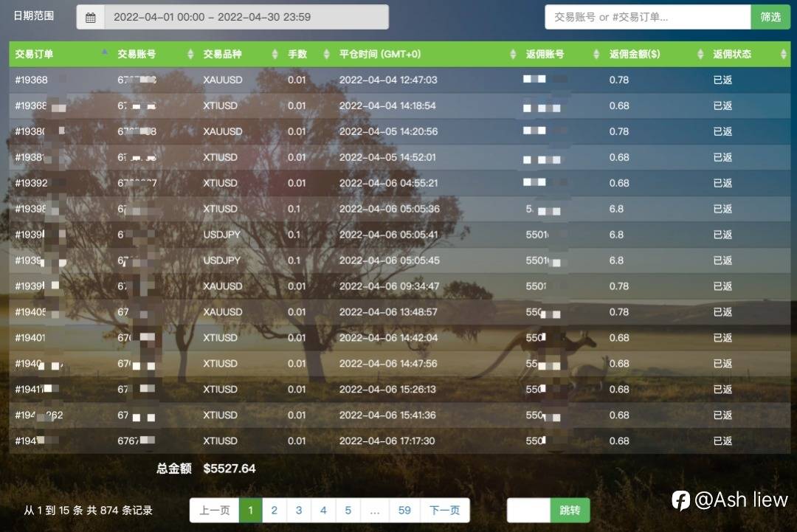
Task: Sort by 交易订单 column arrow
Action: click(x=104, y=52)
